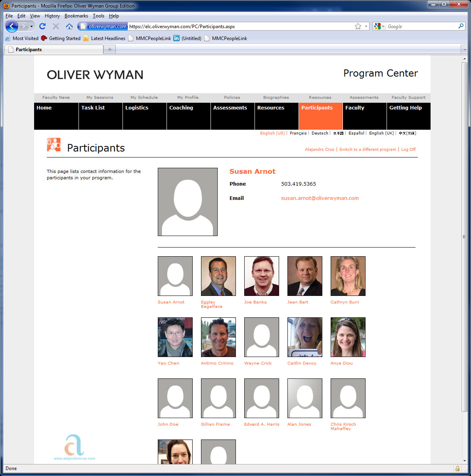Click the Stop loading X icon
The height and width of the screenshot is (476, 471).
(56, 27)
